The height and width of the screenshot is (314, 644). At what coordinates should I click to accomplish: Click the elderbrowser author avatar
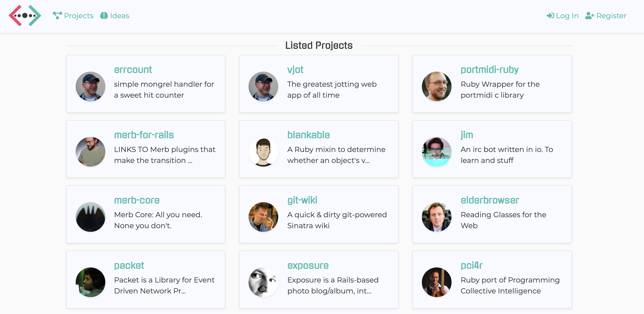click(436, 217)
